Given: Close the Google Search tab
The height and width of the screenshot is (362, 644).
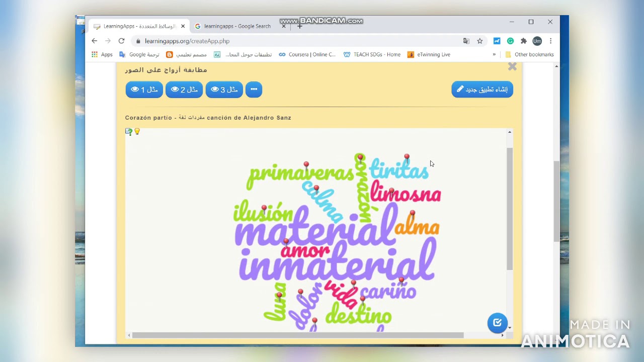Looking at the screenshot, I should tap(284, 26).
